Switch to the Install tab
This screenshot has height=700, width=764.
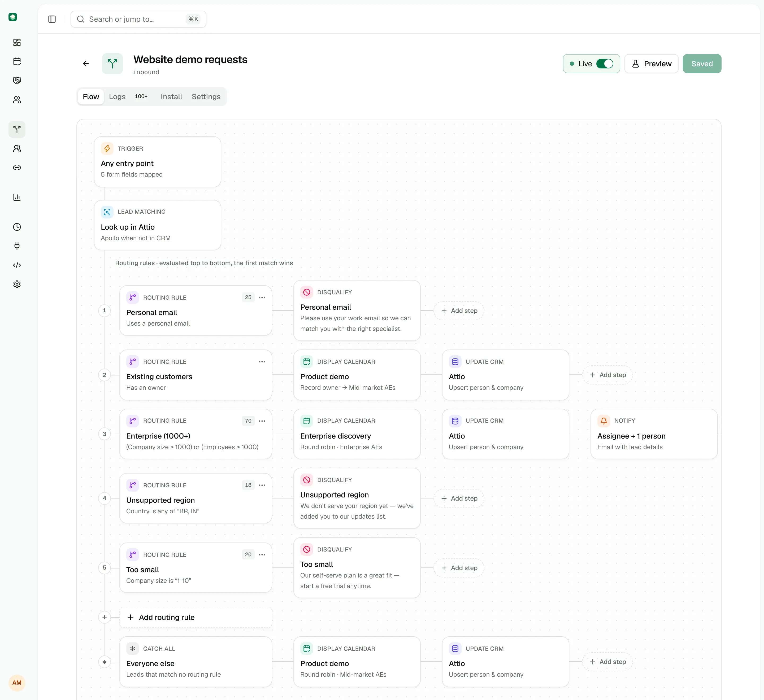pyautogui.click(x=171, y=97)
